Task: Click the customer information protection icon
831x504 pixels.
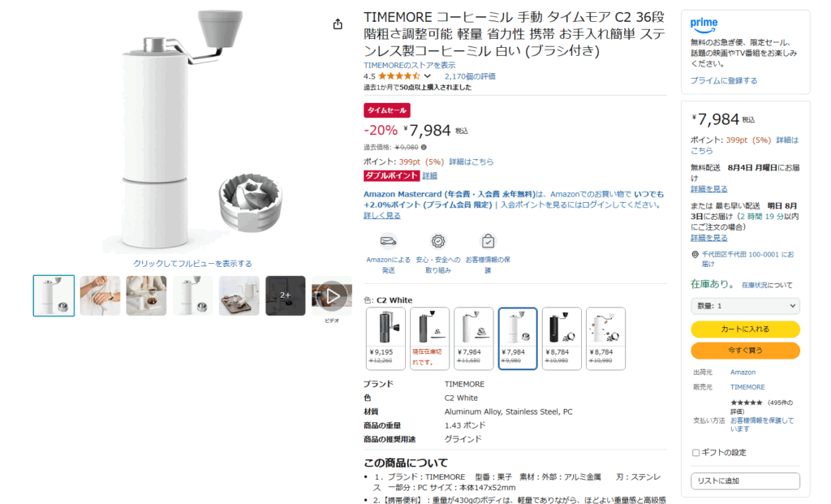Action: pyautogui.click(x=488, y=241)
